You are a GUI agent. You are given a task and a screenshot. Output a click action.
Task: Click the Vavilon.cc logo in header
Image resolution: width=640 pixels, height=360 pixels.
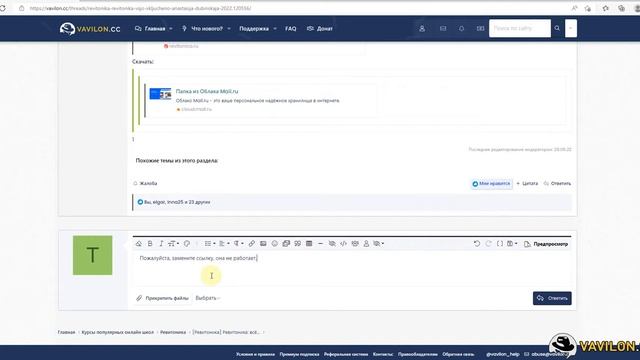90,29
